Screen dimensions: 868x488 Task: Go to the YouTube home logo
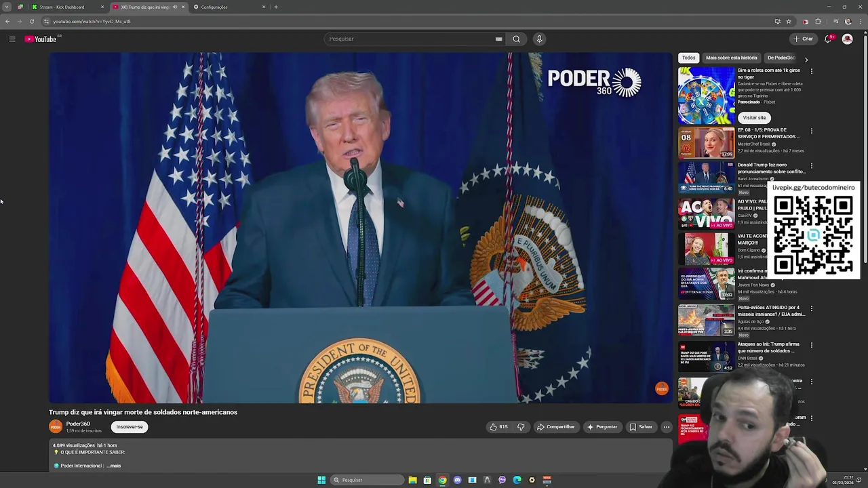click(x=41, y=39)
